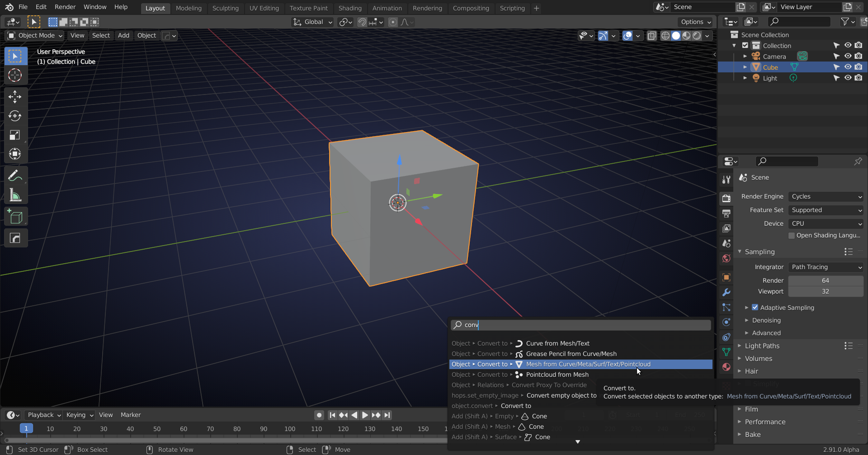Choose Pointcloud from Mesh search result

(x=580, y=374)
